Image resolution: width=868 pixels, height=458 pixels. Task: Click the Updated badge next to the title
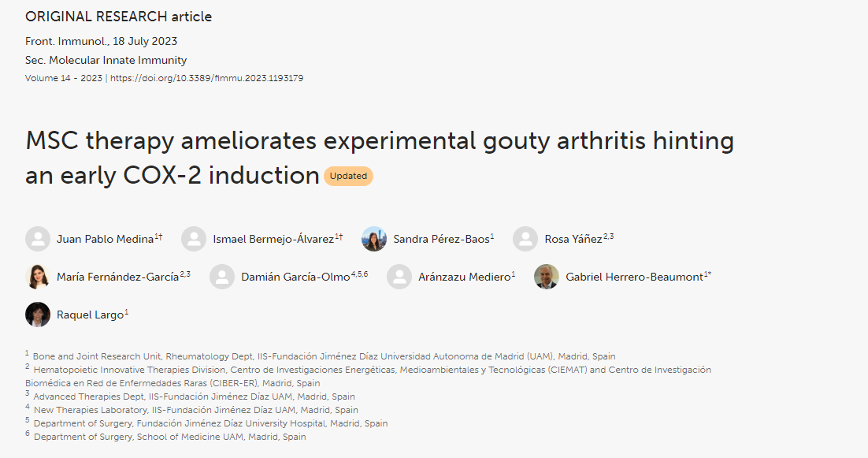coord(348,176)
